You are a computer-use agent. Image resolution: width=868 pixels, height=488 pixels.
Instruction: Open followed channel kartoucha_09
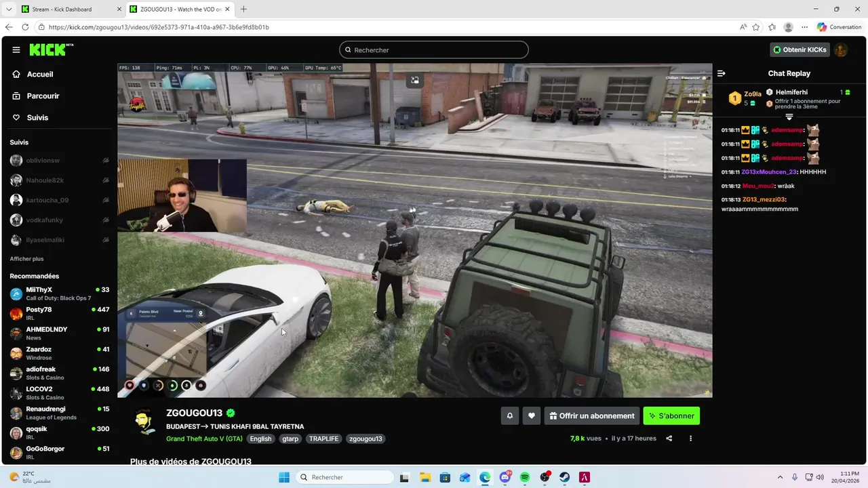click(60, 200)
